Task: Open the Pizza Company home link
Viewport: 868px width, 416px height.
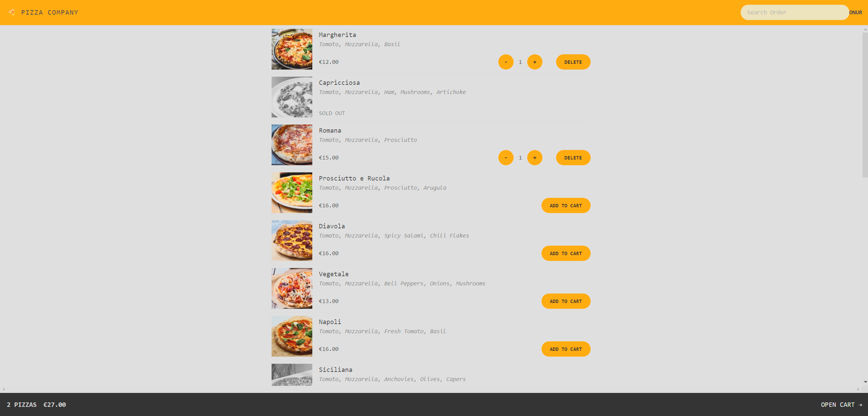Action: pos(50,13)
